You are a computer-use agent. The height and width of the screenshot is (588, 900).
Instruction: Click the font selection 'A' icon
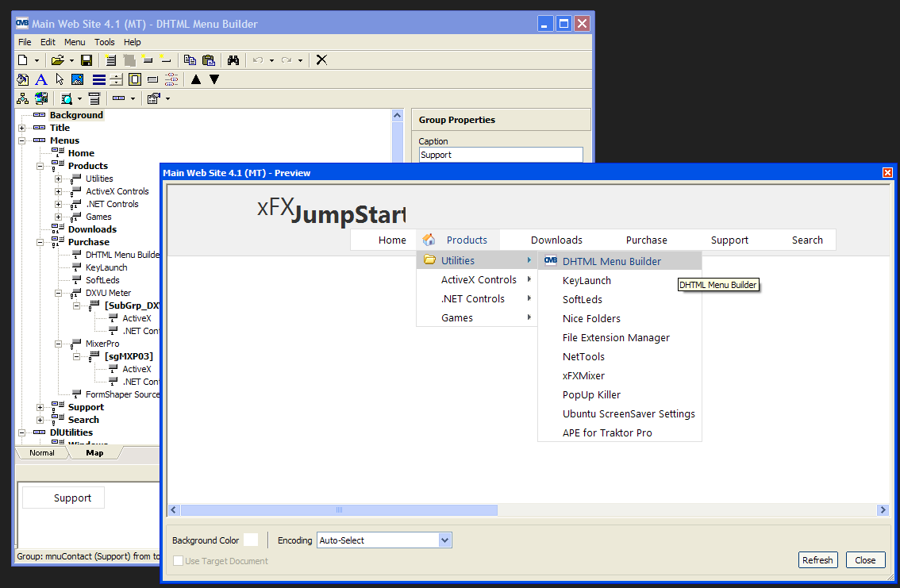[40, 79]
